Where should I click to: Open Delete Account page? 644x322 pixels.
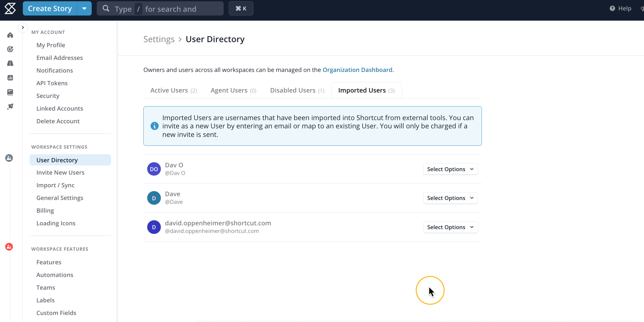tap(58, 121)
